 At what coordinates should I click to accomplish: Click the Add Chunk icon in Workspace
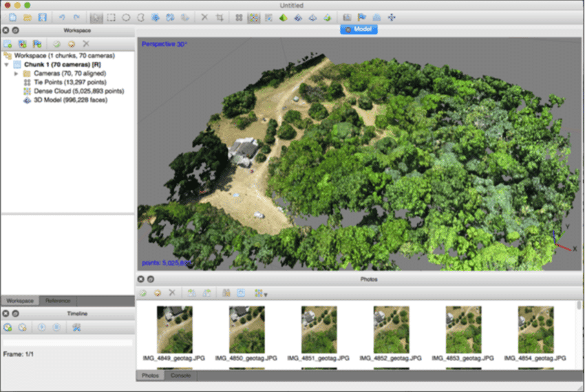(x=8, y=43)
